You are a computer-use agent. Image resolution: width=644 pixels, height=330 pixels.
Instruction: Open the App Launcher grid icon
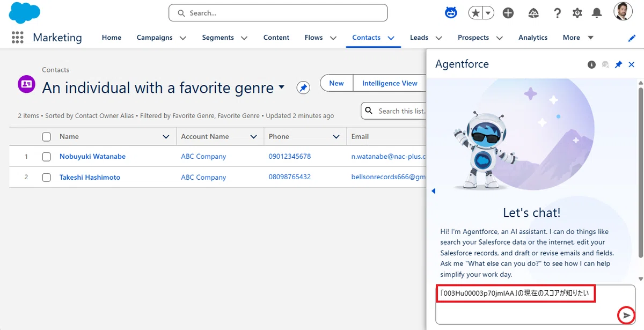click(18, 38)
